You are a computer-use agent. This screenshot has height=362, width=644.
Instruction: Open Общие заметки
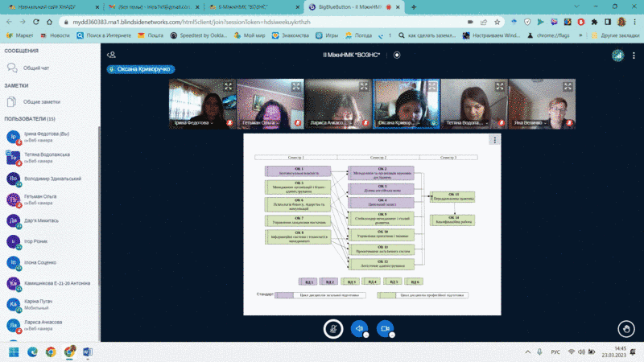(x=49, y=101)
